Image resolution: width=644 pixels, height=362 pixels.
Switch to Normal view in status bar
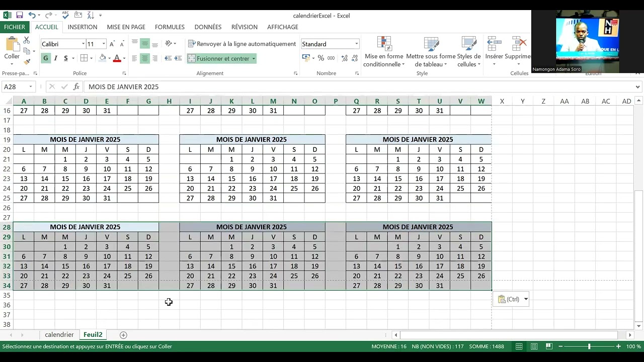coord(519,346)
